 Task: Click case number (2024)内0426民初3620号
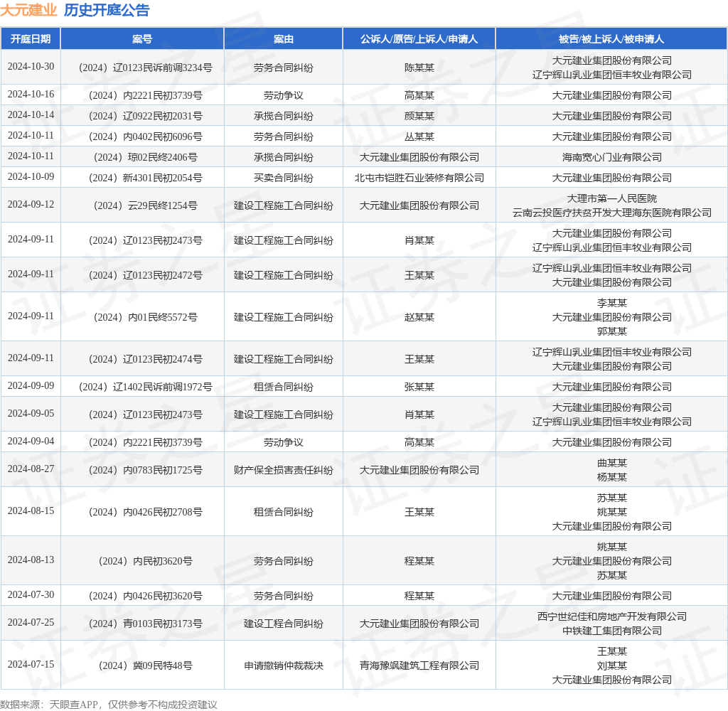click(x=145, y=597)
